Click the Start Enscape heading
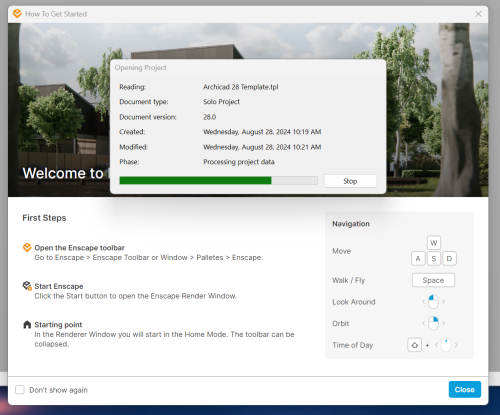 [x=59, y=286]
